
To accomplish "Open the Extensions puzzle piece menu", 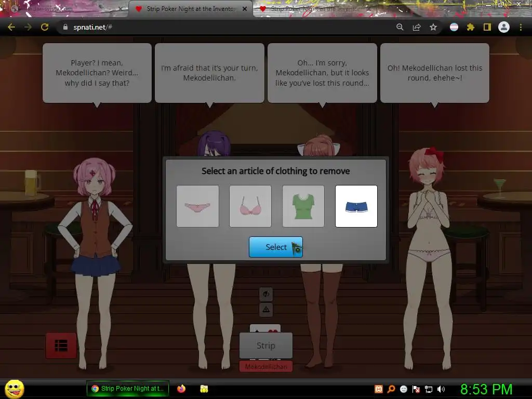I will [x=471, y=27].
